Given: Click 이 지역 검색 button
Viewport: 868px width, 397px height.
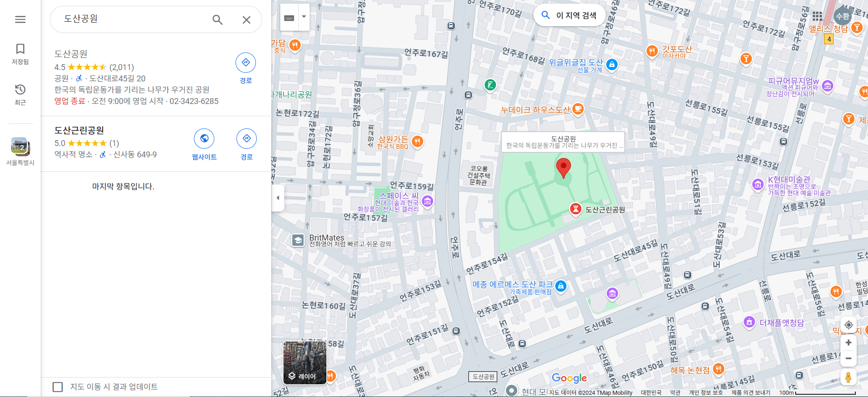Looking at the screenshot, I should (x=569, y=15).
